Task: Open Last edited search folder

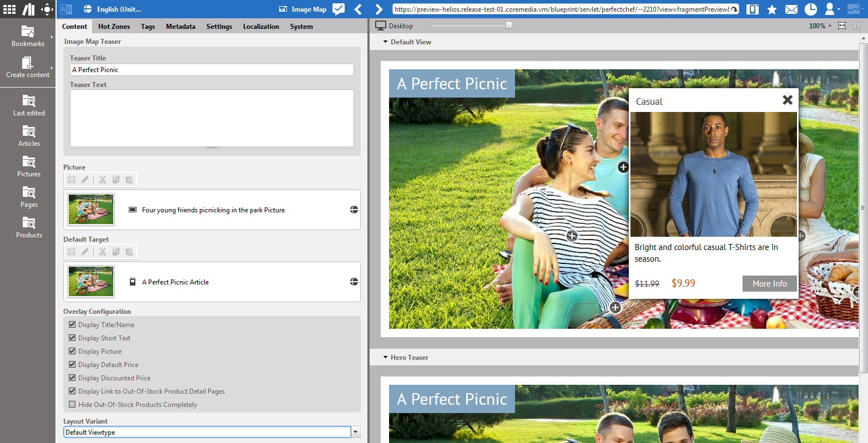Action: pos(29,105)
